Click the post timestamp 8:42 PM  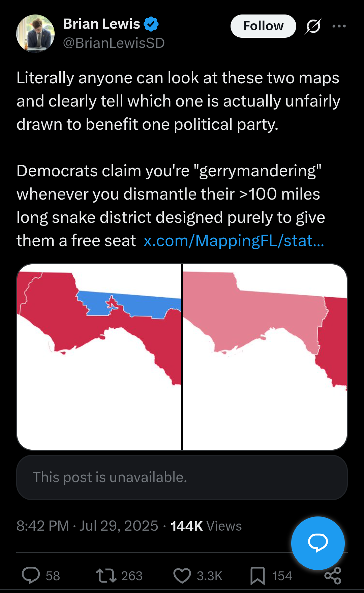coord(42,526)
